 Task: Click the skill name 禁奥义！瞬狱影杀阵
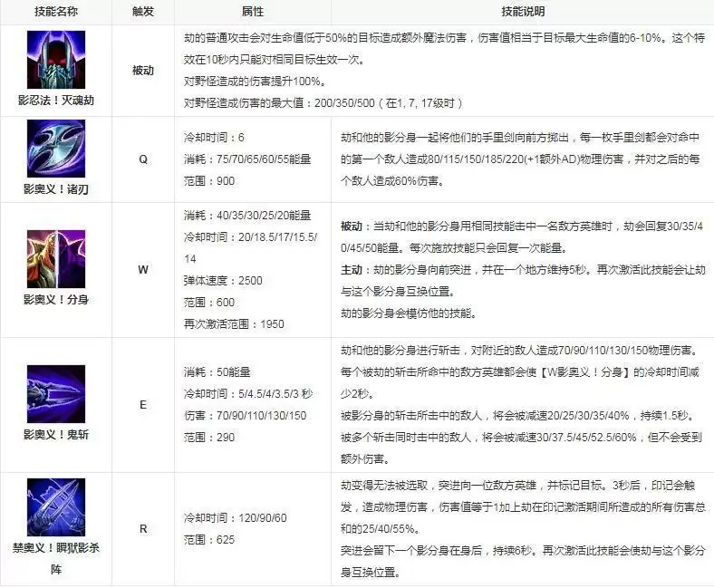(x=56, y=558)
